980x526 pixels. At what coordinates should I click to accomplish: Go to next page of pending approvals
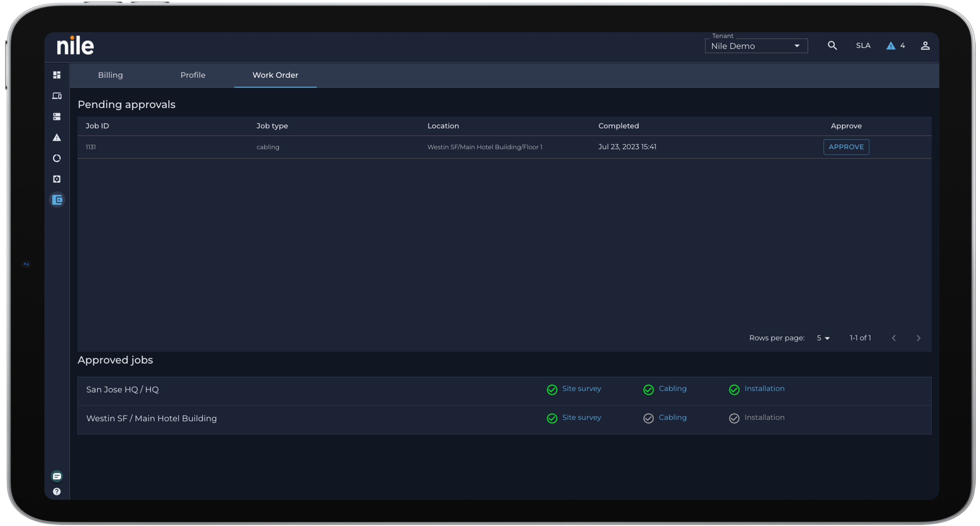click(x=918, y=338)
